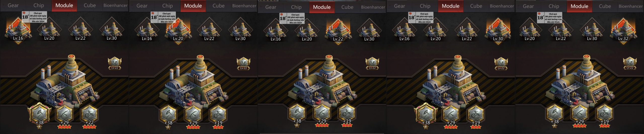Click the large factory in leftmost panel
644x134 pixels.
coord(65,80)
